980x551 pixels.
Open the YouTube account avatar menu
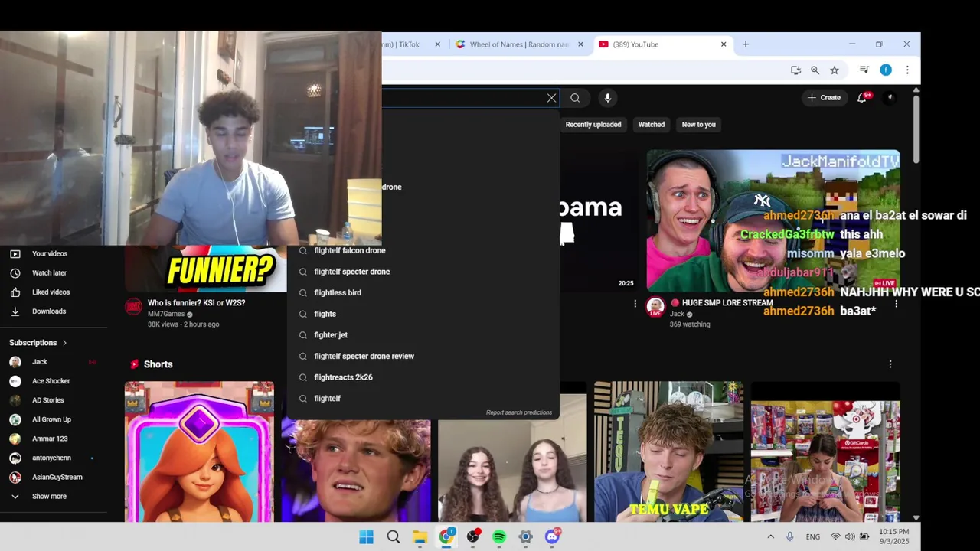tap(890, 97)
